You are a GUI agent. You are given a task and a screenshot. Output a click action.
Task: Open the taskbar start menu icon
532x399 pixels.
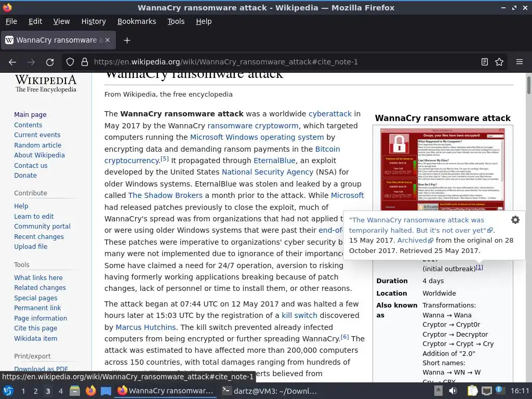8,391
